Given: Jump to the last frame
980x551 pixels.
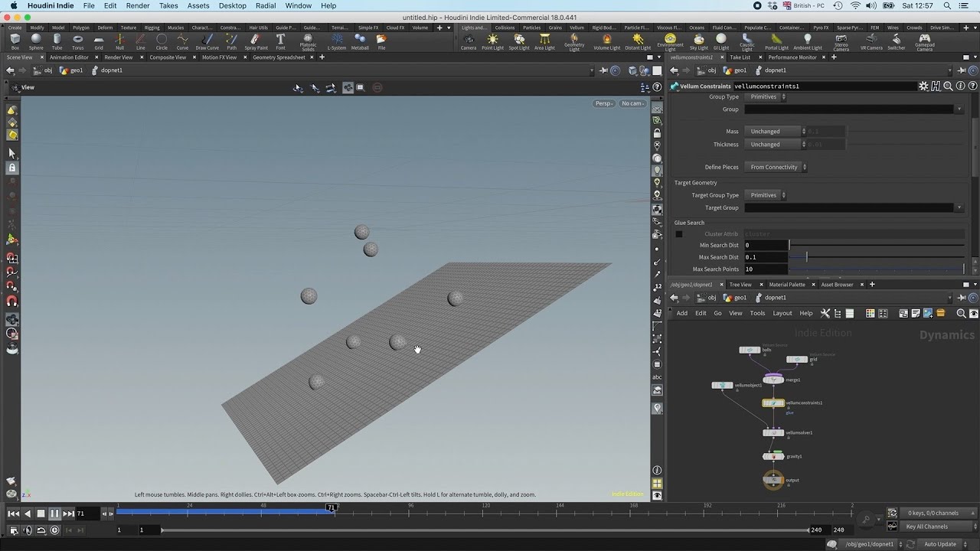Looking at the screenshot, I should pyautogui.click(x=68, y=514).
